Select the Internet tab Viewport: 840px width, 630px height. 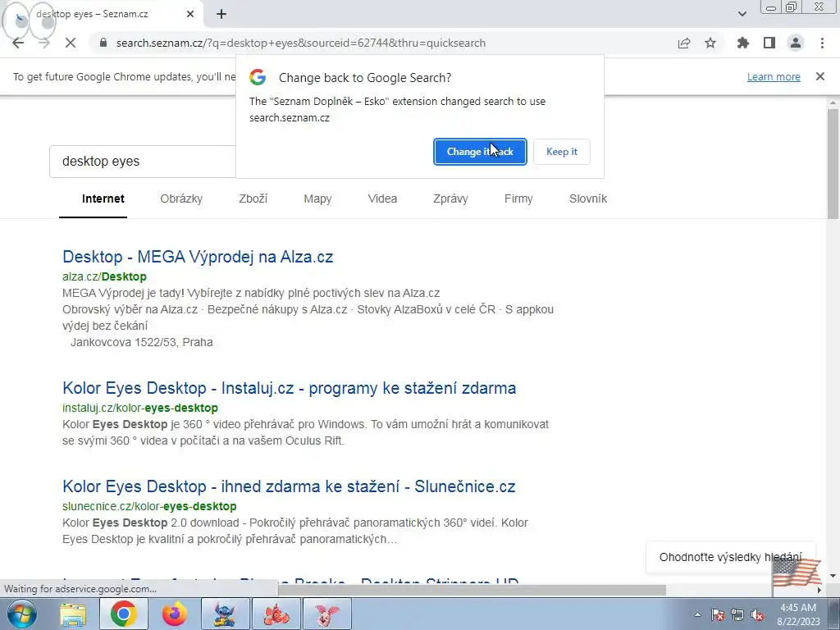click(103, 199)
